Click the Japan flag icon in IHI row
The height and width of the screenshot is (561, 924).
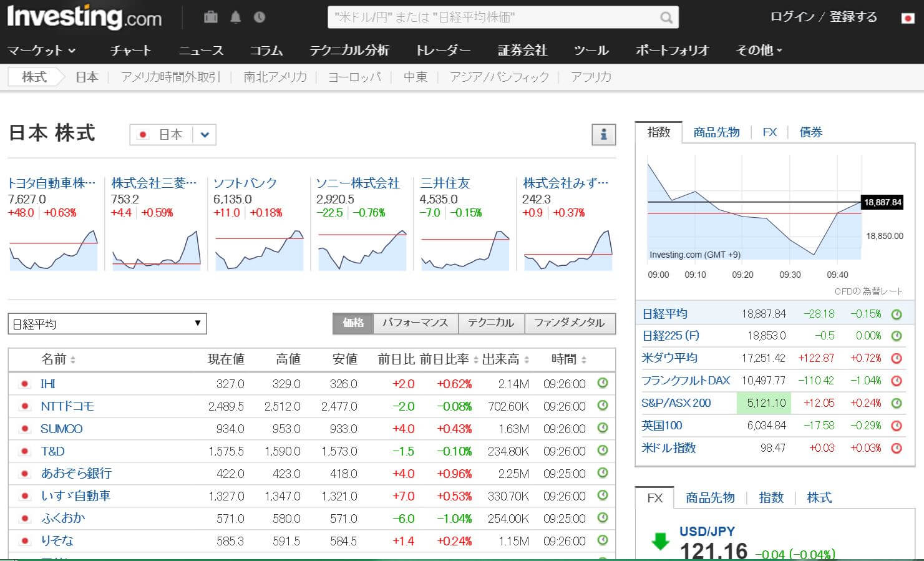[25, 384]
